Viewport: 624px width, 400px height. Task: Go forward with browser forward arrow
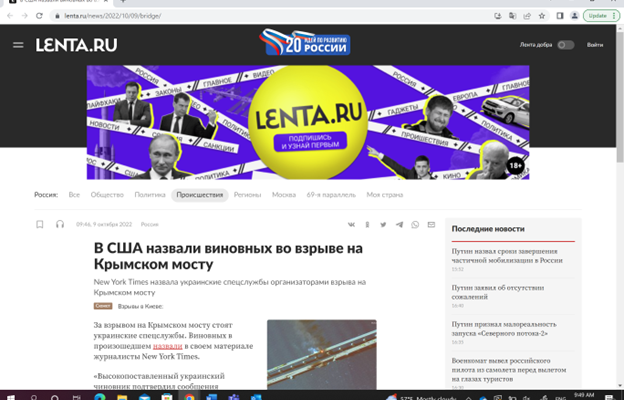click(x=25, y=16)
